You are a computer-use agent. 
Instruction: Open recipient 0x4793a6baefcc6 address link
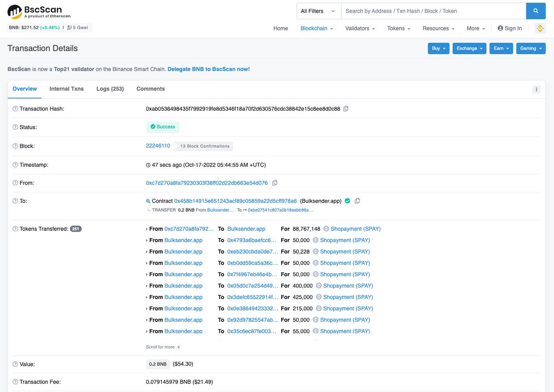(252, 240)
